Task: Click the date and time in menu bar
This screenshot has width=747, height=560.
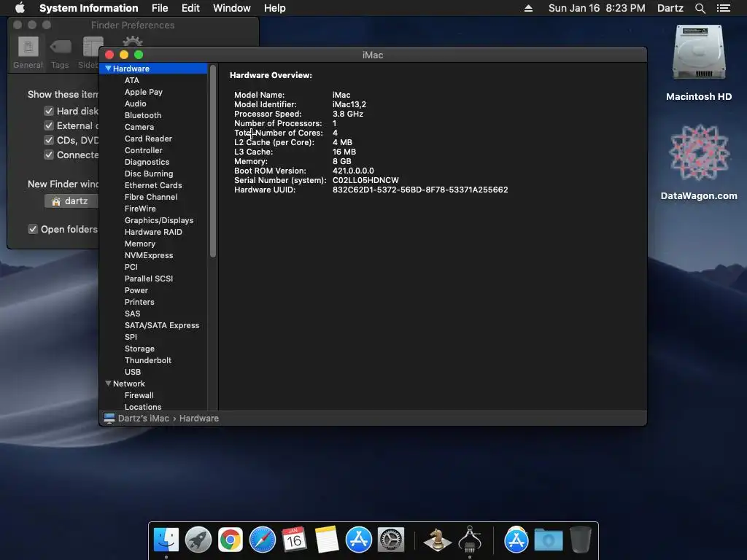Action: [597, 8]
